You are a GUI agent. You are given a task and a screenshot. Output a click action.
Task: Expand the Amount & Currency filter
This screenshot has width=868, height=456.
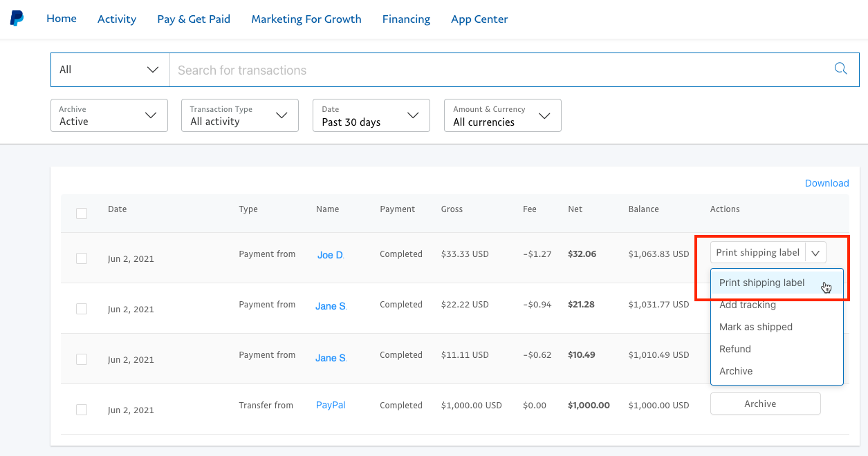click(x=502, y=115)
